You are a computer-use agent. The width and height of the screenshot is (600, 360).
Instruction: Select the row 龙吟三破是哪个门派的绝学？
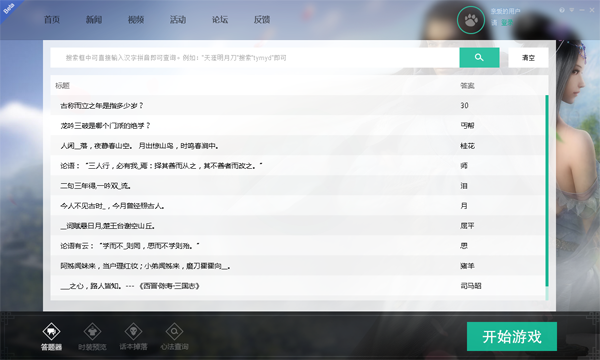point(298,125)
